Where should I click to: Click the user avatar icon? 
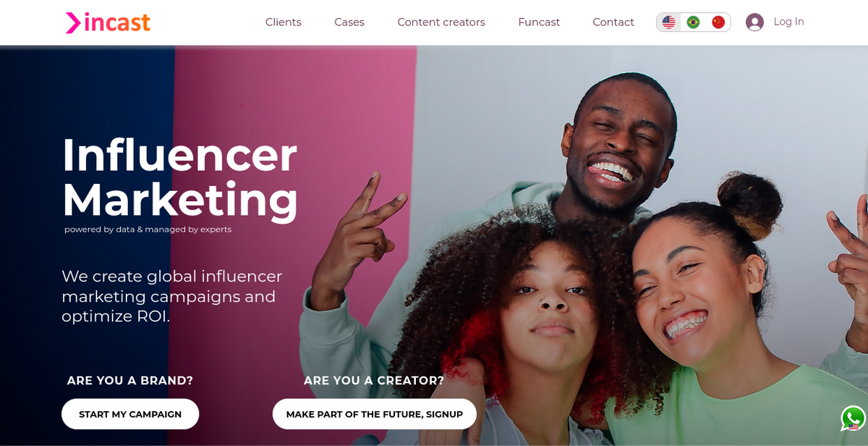point(754,22)
